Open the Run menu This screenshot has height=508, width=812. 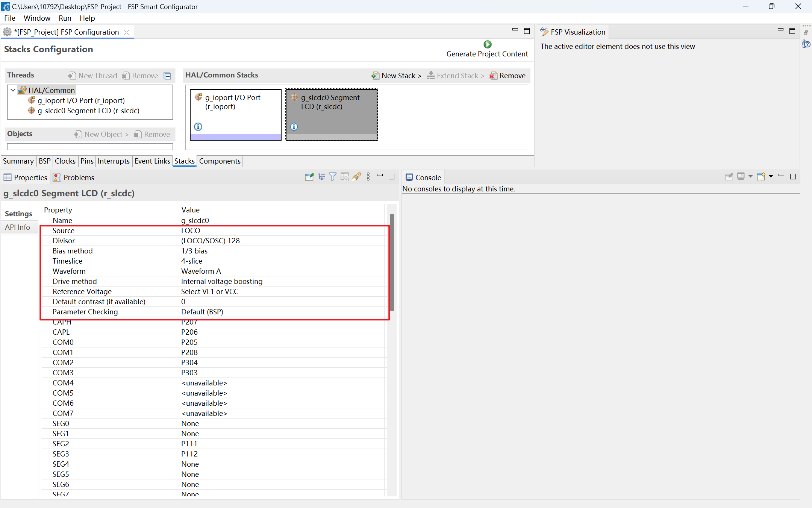[x=65, y=18]
